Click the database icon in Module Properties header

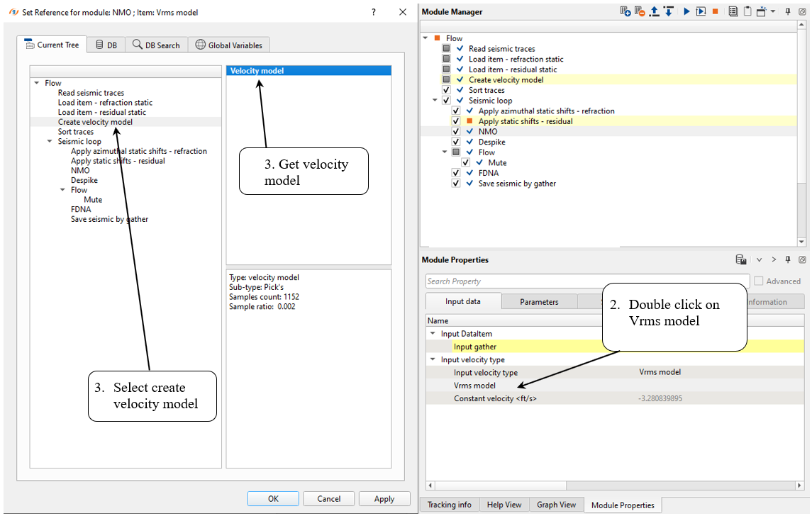coord(740,260)
